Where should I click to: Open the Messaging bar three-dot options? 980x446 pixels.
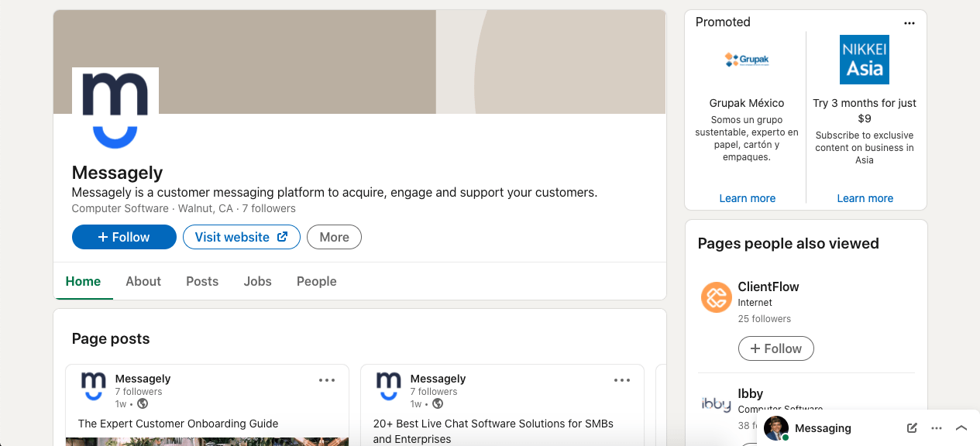click(937, 428)
